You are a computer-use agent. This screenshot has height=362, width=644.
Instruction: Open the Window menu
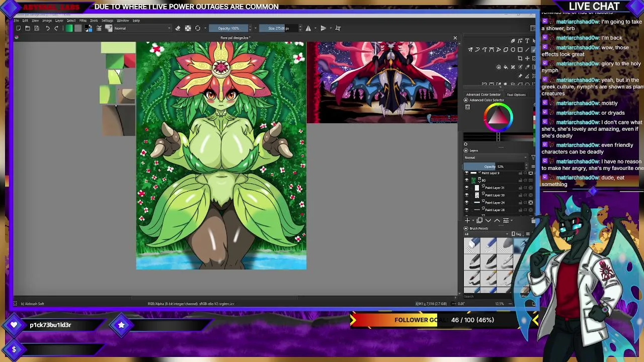point(123,21)
